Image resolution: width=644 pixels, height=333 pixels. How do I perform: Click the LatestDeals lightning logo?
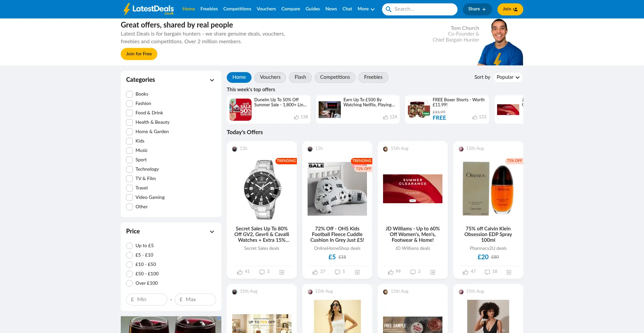148,9
